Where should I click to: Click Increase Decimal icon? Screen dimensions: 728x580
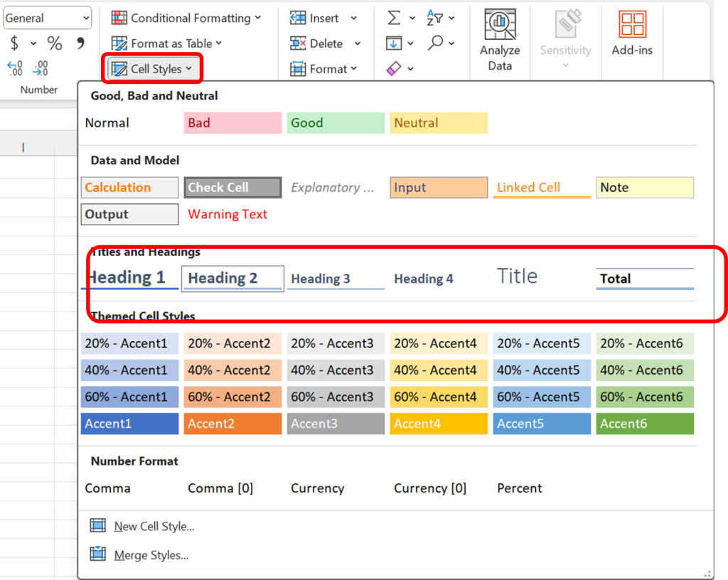15,69
